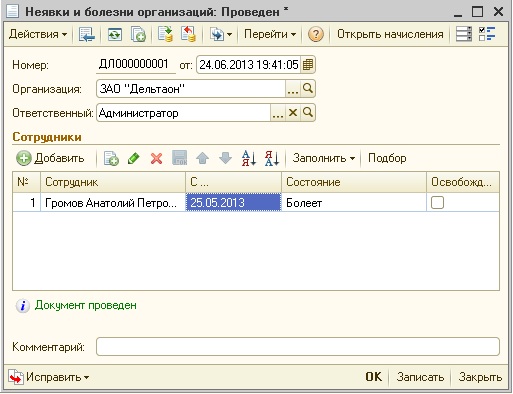Click the unpost document icon
The width and height of the screenshot is (513, 394).
click(x=188, y=34)
